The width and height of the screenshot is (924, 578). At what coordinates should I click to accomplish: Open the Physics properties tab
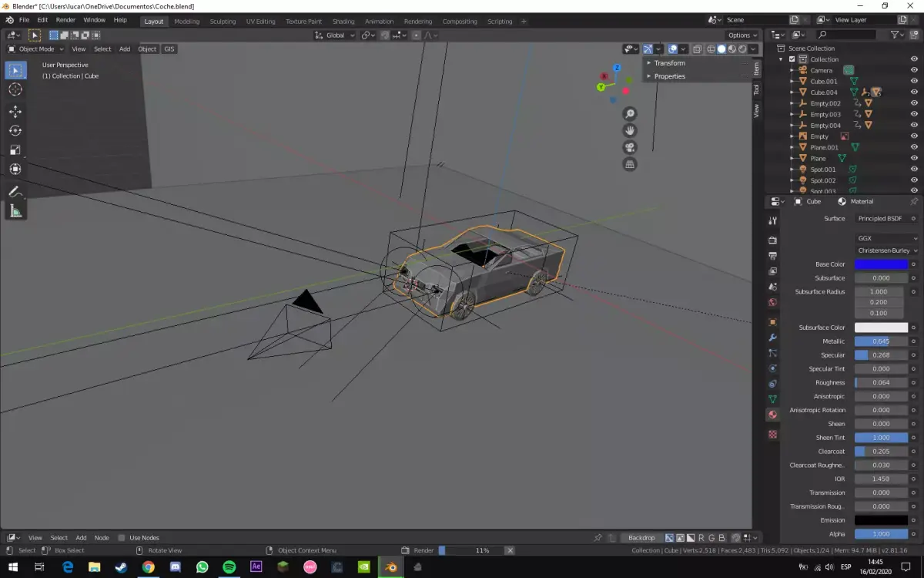773,368
